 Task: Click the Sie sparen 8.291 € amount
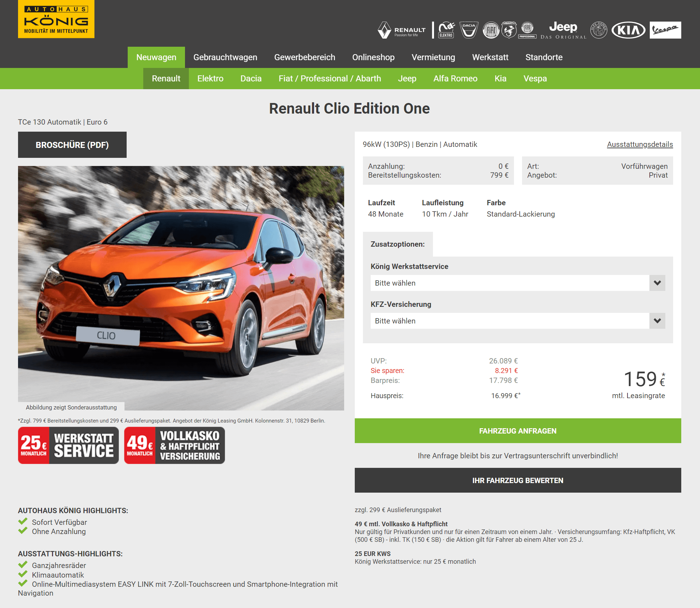coord(506,371)
